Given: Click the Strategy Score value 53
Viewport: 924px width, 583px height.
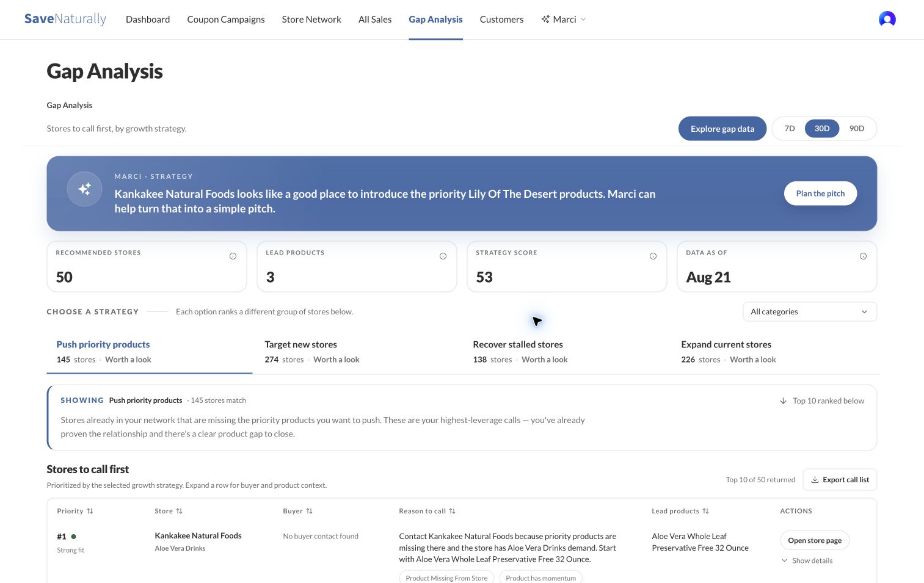Looking at the screenshot, I should (x=484, y=277).
